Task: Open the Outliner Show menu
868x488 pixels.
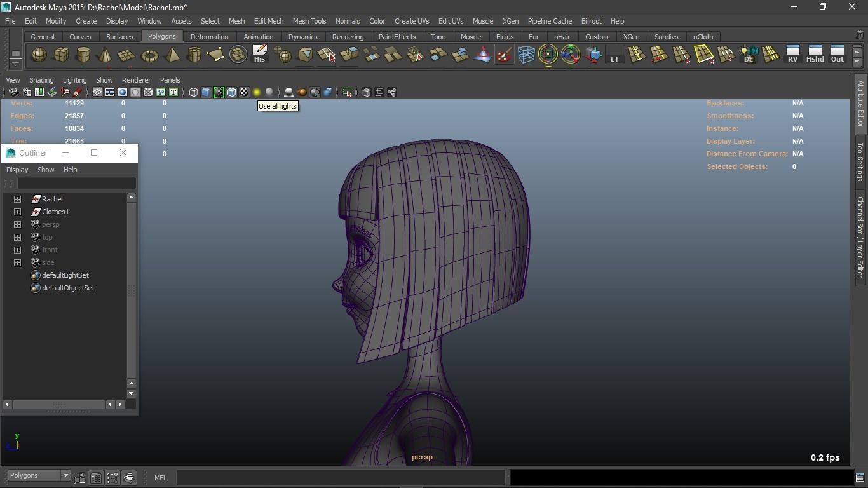Action: (x=46, y=170)
